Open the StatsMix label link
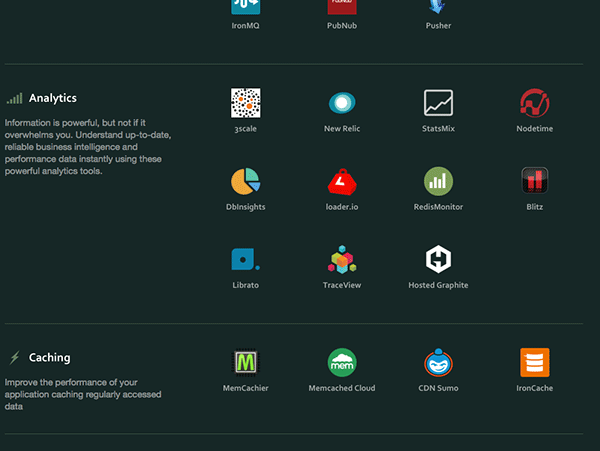Viewport: 600px width, 451px height. point(438,129)
